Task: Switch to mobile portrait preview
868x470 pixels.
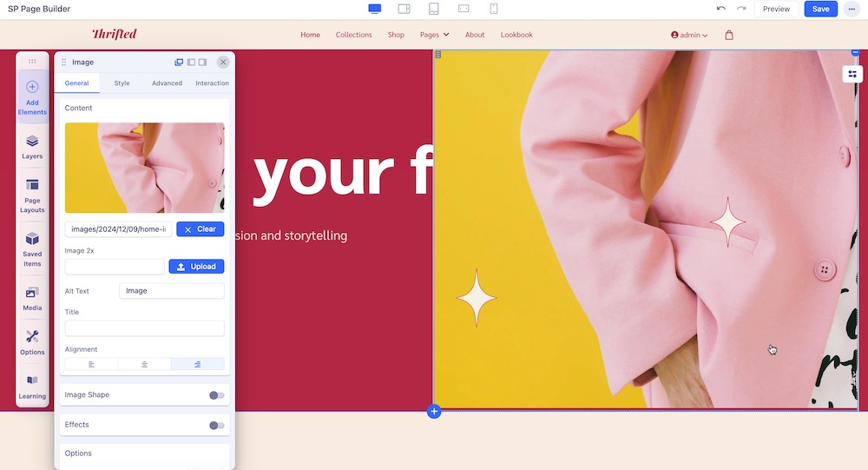Action: (x=493, y=9)
